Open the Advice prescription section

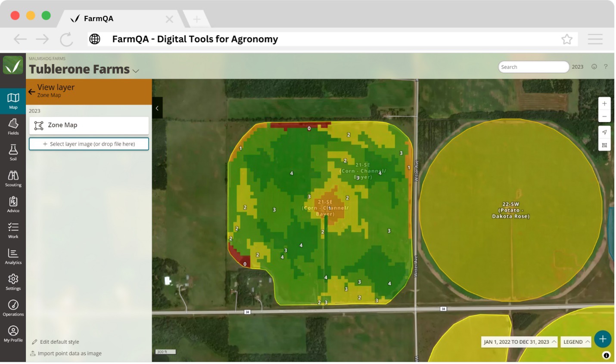point(13,204)
